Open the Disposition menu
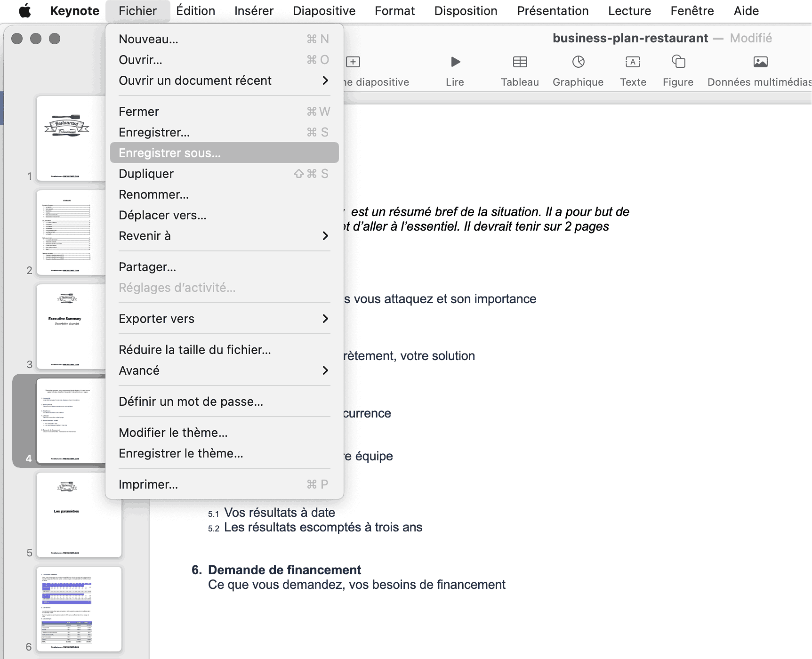812x659 pixels. tap(466, 11)
